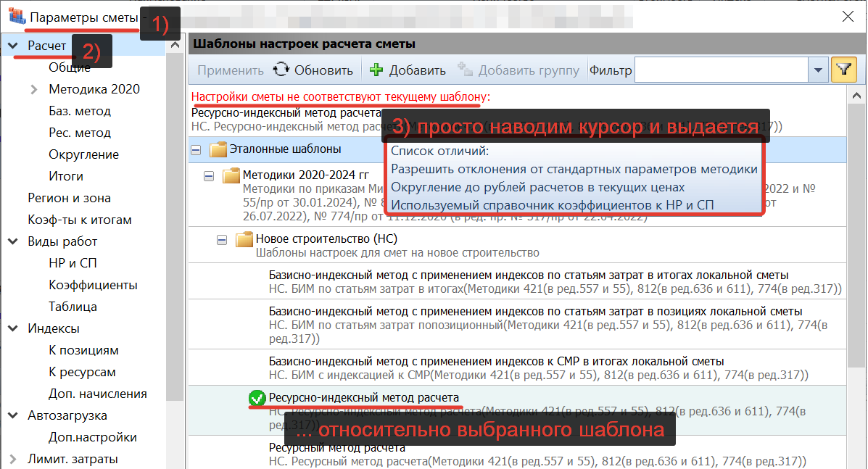Click the Добавить button label
868x469 pixels.
pyautogui.click(x=418, y=70)
